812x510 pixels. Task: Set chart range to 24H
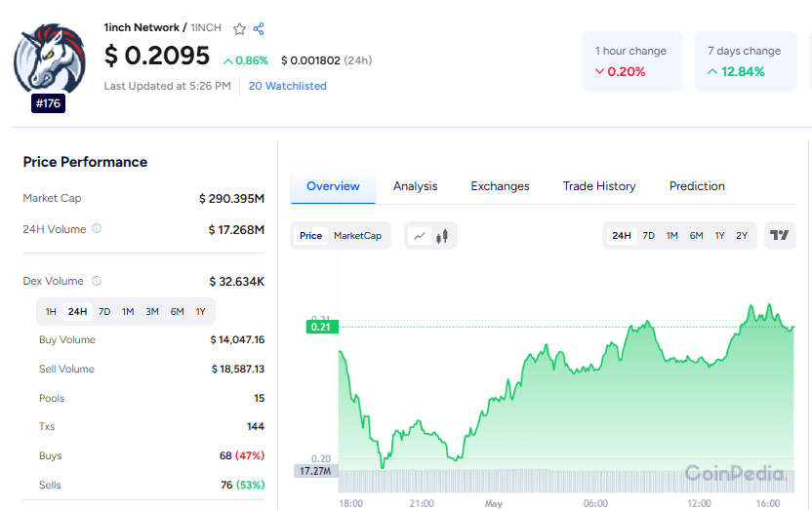click(x=622, y=236)
